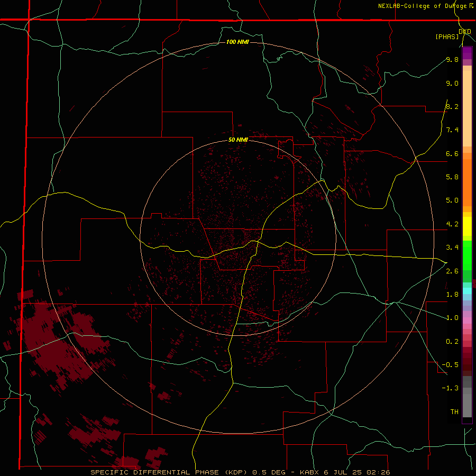Pick the pink segment of the color bar
The width and height of the screenshot is (476, 476).
click(467, 321)
